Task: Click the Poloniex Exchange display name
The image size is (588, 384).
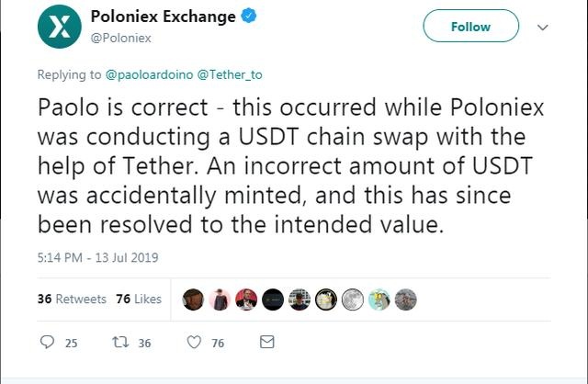Action: click(x=163, y=17)
